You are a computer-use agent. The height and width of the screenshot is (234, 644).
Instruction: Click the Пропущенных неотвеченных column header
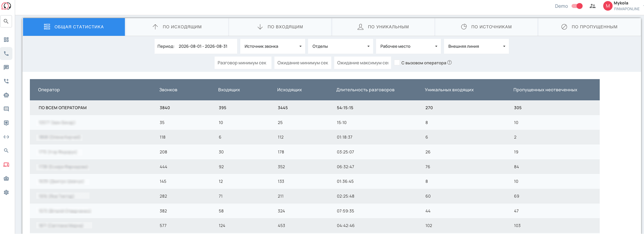(x=545, y=90)
